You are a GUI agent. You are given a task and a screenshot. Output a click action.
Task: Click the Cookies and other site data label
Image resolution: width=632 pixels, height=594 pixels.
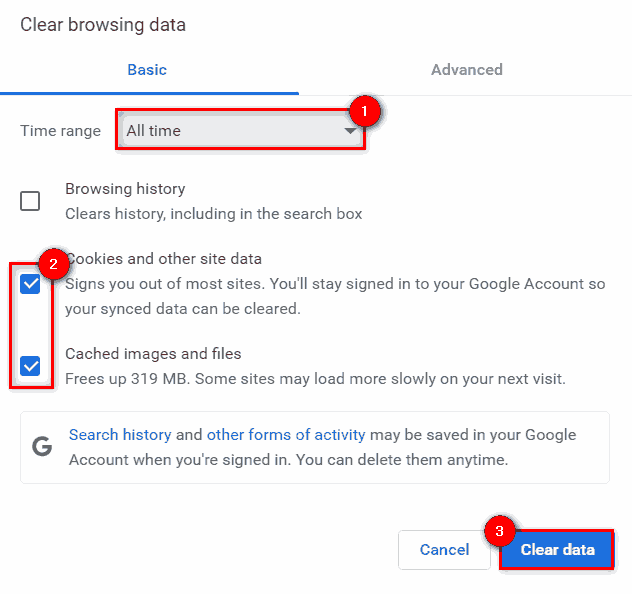[170, 259]
